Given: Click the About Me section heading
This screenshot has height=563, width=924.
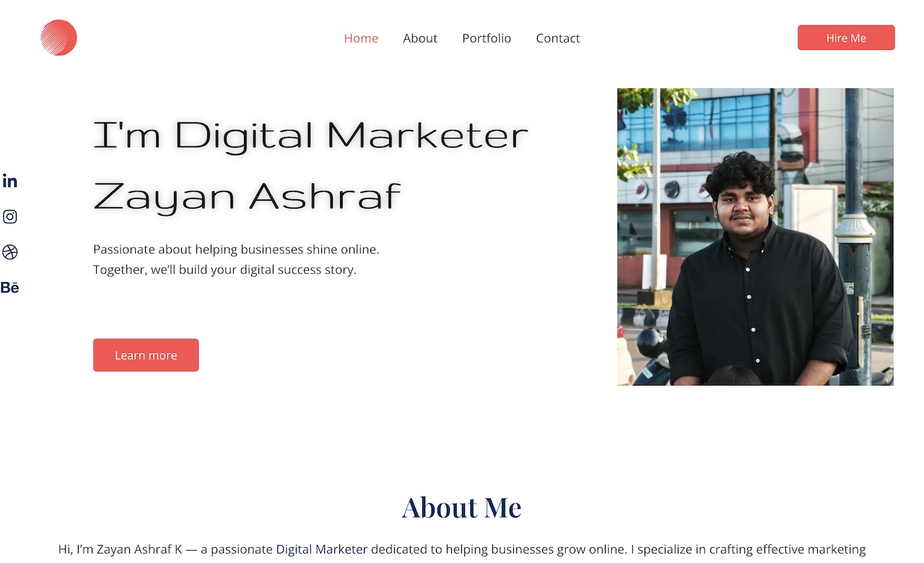Looking at the screenshot, I should [x=461, y=507].
